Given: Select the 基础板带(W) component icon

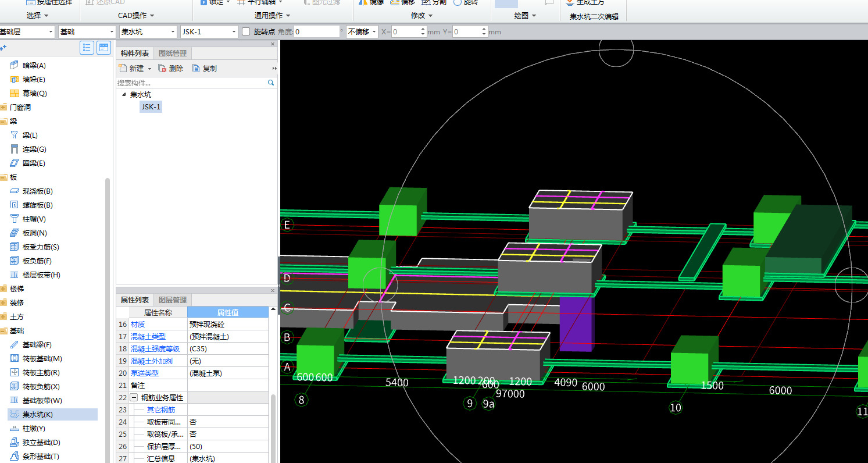Looking at the screenshot, I should tap(15, 400).
